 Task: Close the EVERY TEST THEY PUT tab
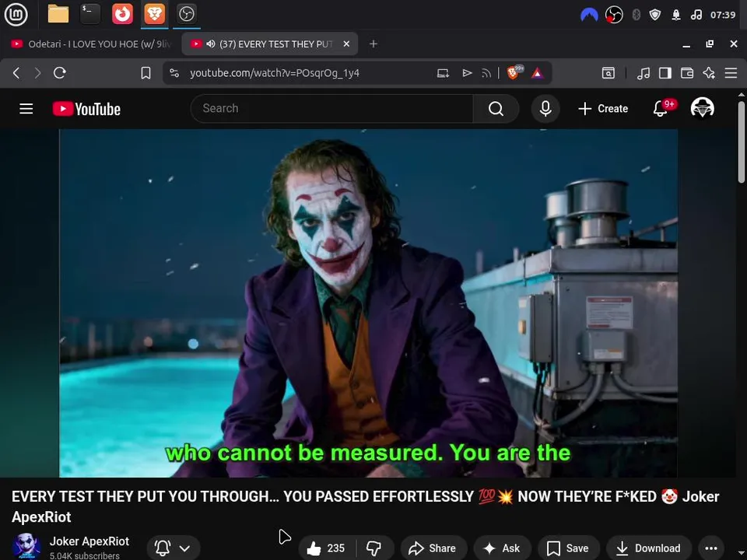click(346, 44)
